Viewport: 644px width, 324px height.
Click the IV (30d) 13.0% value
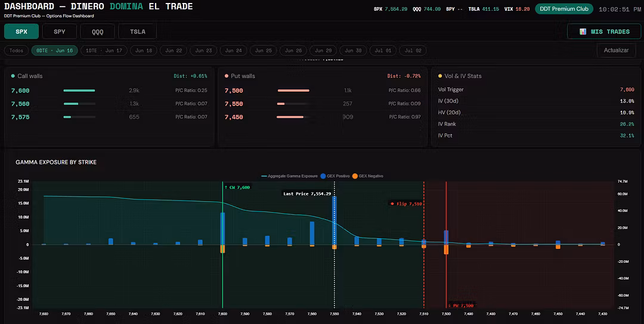pyautogui.click(x=627, y=101)
